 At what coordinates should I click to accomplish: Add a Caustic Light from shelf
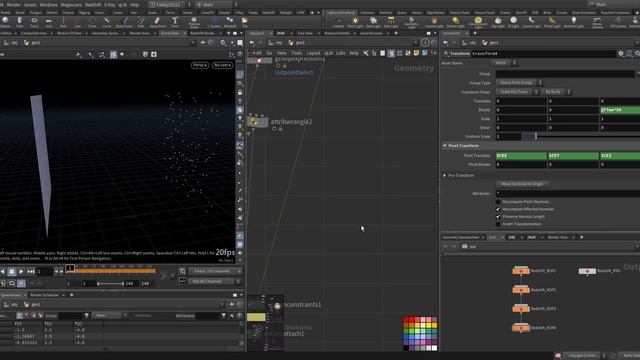tap(531, 22)
